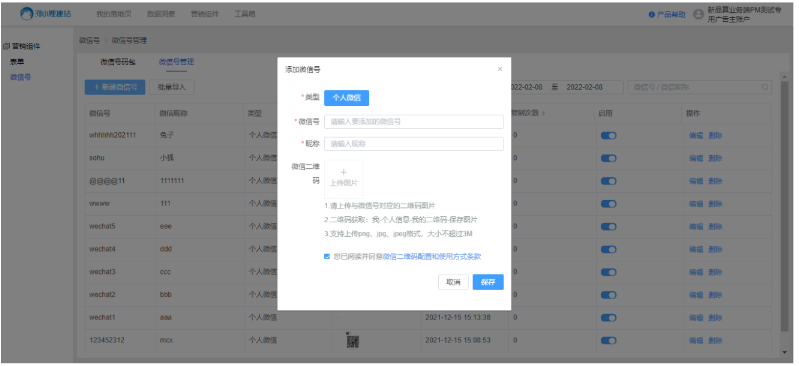Uncheck the agreement checkbox in dialog

click(327, 257)
